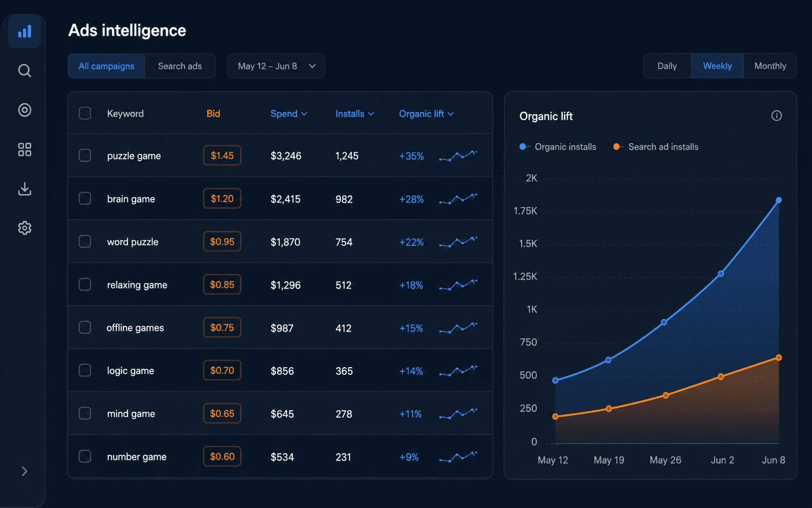Screen dimensions: 812x508
Task: Click the brain game sparkline trend
Action: coord(458,198)
